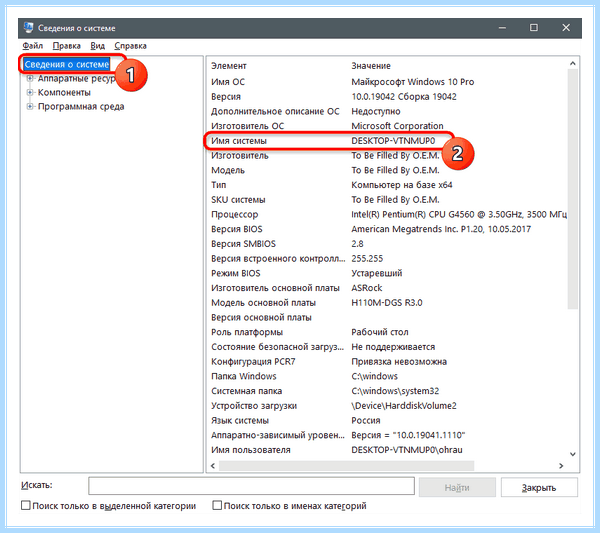Viewport: 600px width, 533px height.
Task: Click the Найти button
Action: click(457, 487)
